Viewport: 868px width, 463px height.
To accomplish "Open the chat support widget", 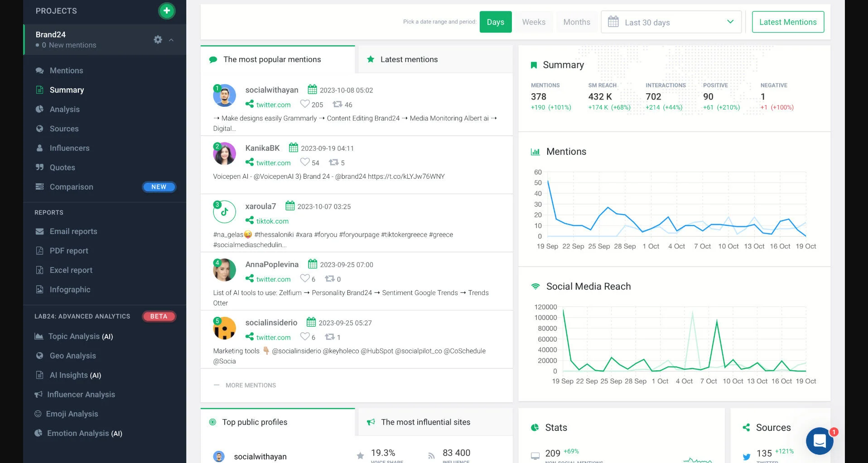I will pyautogui.click(x=820, y=441).
